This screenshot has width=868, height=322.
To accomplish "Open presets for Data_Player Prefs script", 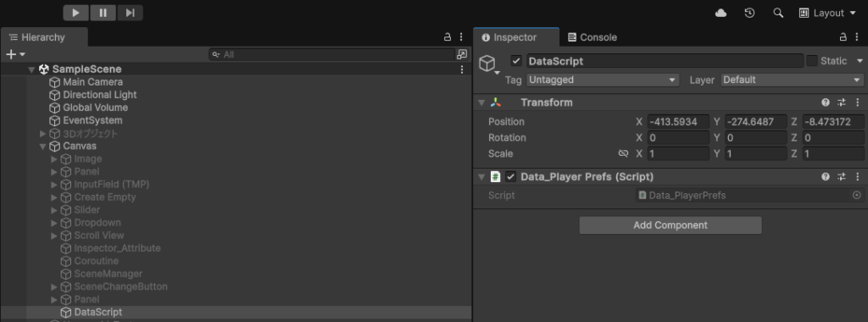I will pyautogui.click(x=842, y=176).
